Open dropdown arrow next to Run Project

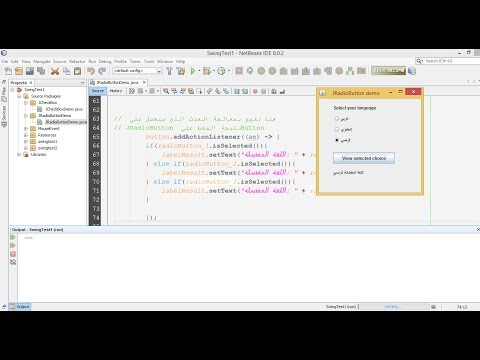point(199,71)
